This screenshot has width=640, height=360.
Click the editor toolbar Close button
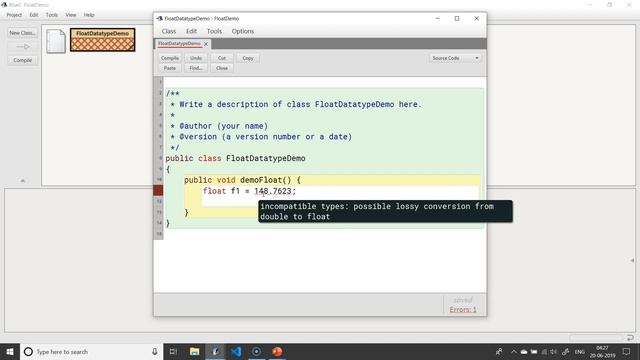(x=222, y=68)
